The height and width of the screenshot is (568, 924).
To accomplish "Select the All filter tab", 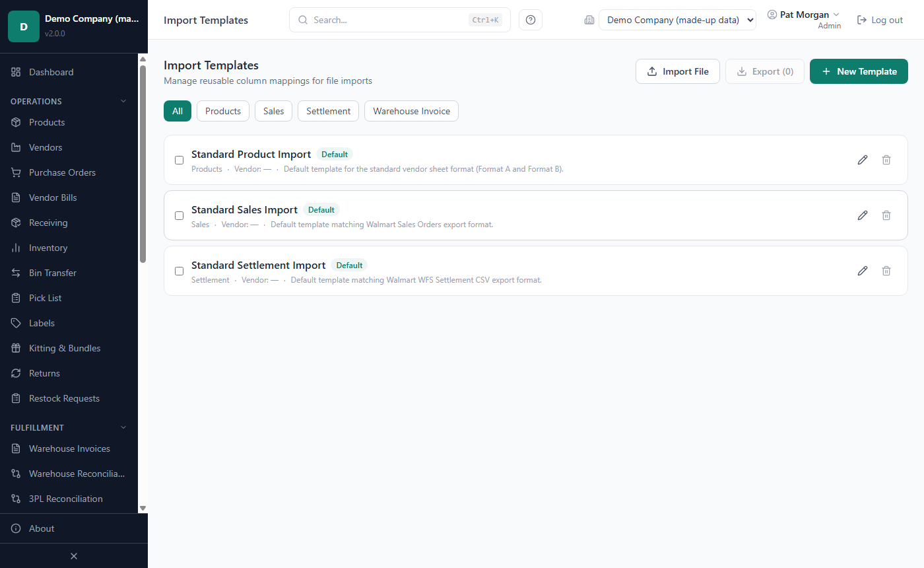I will [x=178, y=111].
